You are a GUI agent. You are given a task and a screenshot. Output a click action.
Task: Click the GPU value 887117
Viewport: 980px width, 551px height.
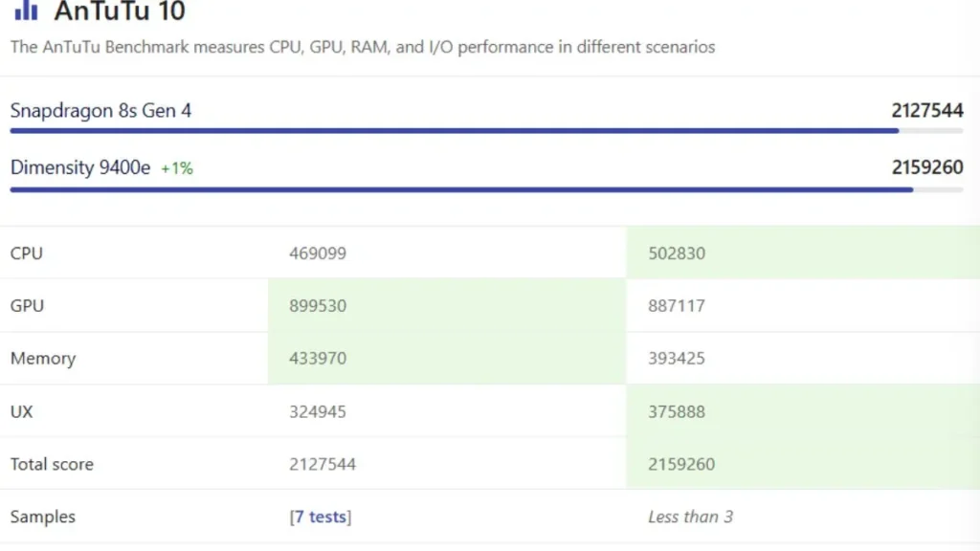677,305
